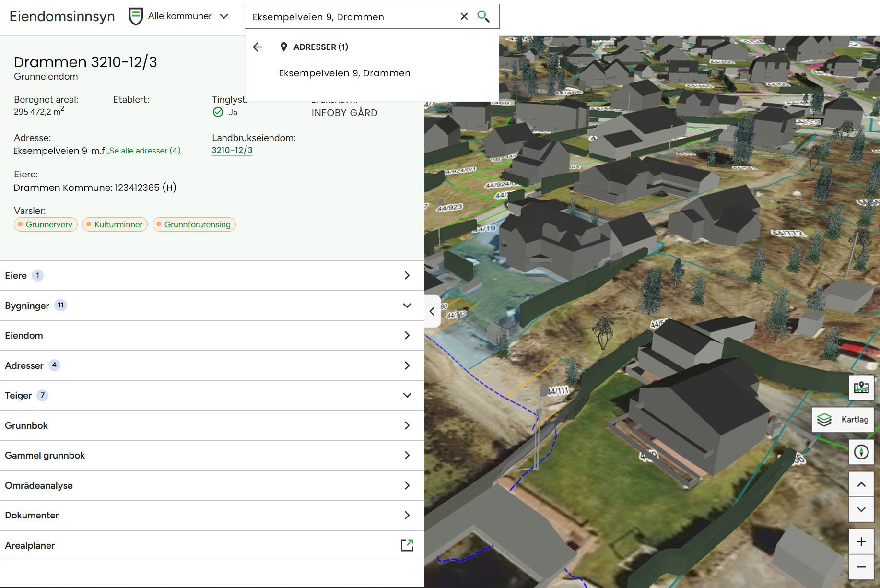Open Se alle adresser (4) link
This screenshot has height=588, width=880.
point(145,151)
